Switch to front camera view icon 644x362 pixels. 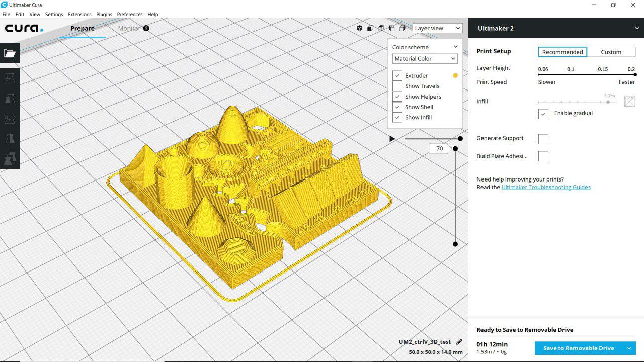click(x=370, y=28)
